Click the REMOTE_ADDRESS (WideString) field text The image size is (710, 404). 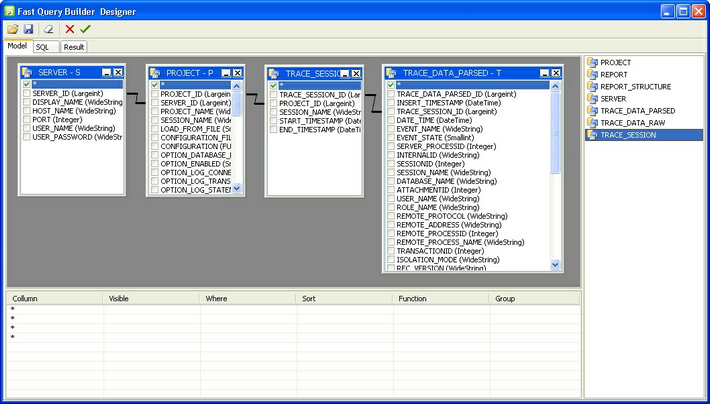tap(449, 225)
